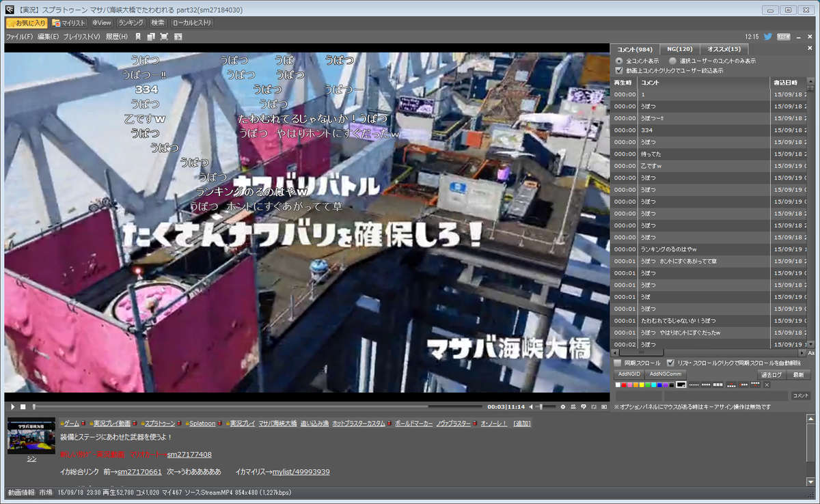Select big comment size dotted icon
The width and height of the screenshot is (820, 504).
pos(718,384)
